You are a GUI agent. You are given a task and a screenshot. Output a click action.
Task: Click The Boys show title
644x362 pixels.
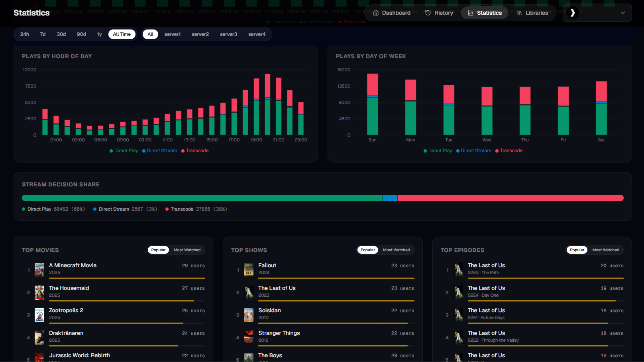pyautogui.click(x=270, y=355)
